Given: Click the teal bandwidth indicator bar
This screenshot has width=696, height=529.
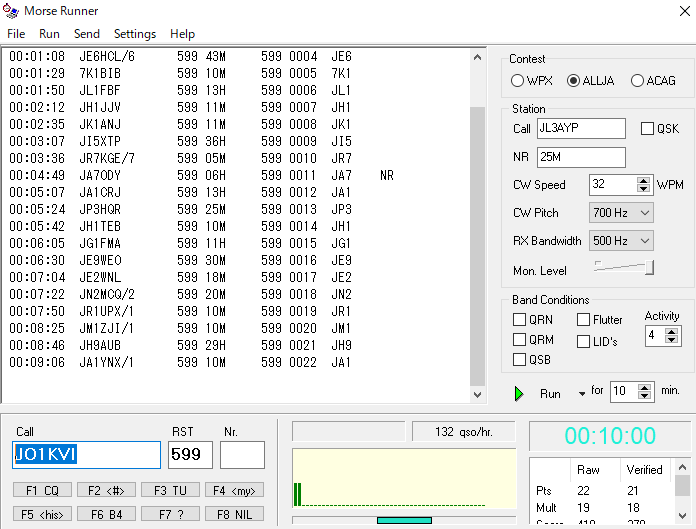Looking at the screenshot, I should 404,520.
